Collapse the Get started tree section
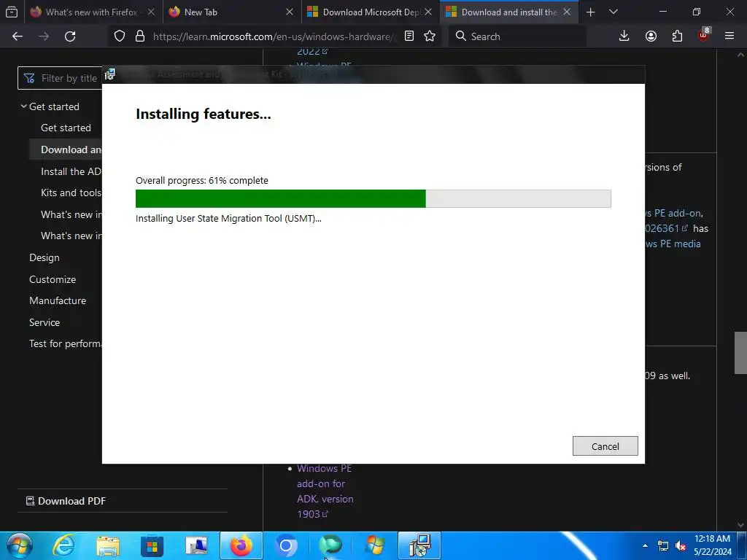 click(x=23, y=106)
